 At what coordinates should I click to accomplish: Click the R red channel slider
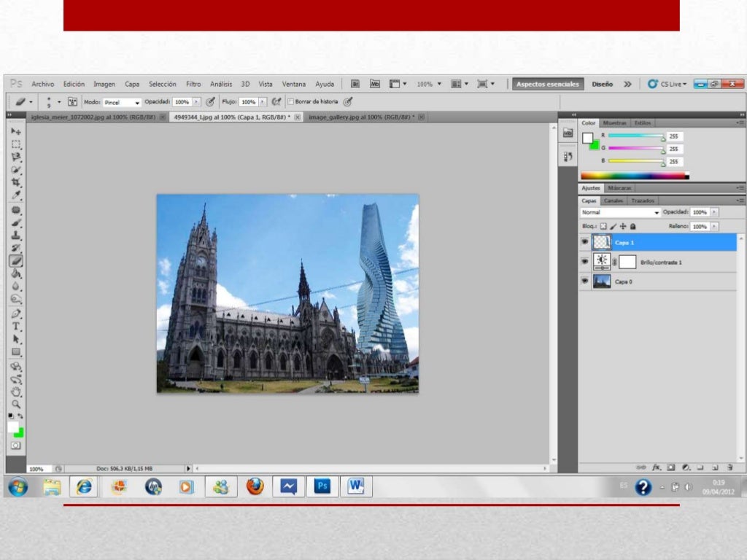pos(636,136)
